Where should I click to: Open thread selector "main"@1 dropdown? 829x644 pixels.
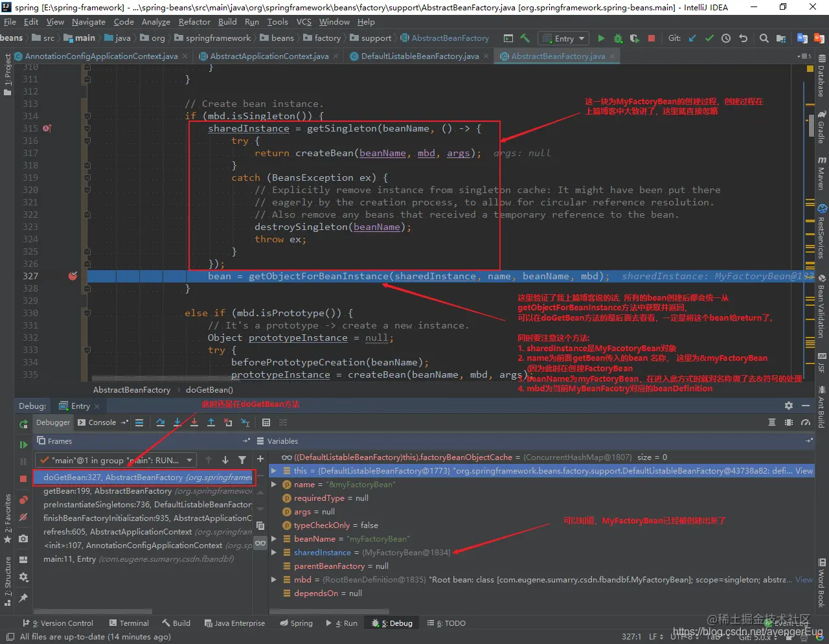coord(116,460)
